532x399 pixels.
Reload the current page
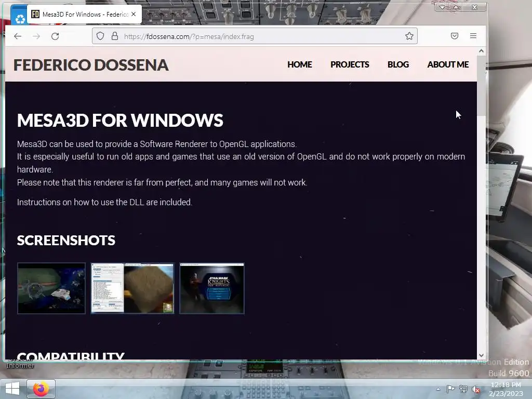tap(55, 36)
